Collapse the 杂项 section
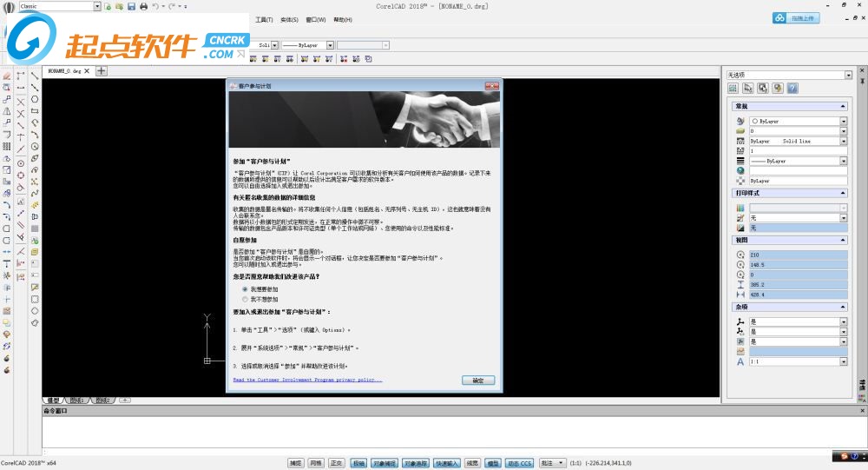Screen dimensions: 868x470 pos(843,307)
